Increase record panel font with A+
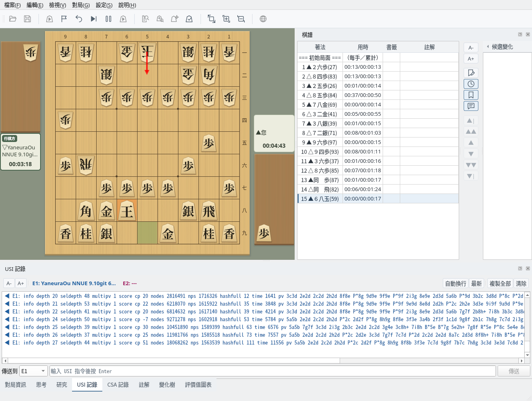Screen dimensions: 532x401 coord(471,59)
